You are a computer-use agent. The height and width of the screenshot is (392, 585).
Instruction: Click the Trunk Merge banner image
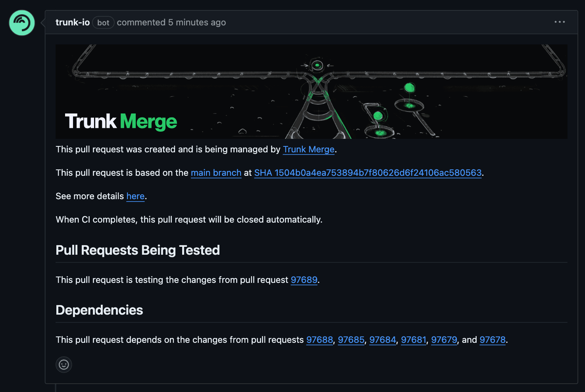(312, 91)
